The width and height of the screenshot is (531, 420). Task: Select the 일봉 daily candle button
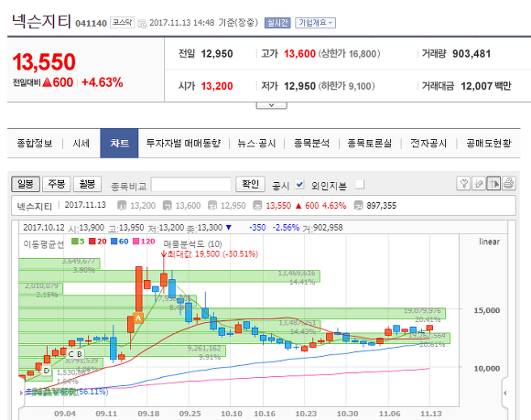tap(26, 184)
